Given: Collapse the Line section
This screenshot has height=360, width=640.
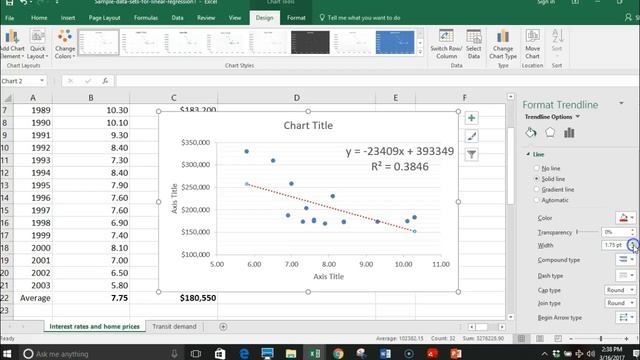Looking at the screenshot, I should [528, 154].
